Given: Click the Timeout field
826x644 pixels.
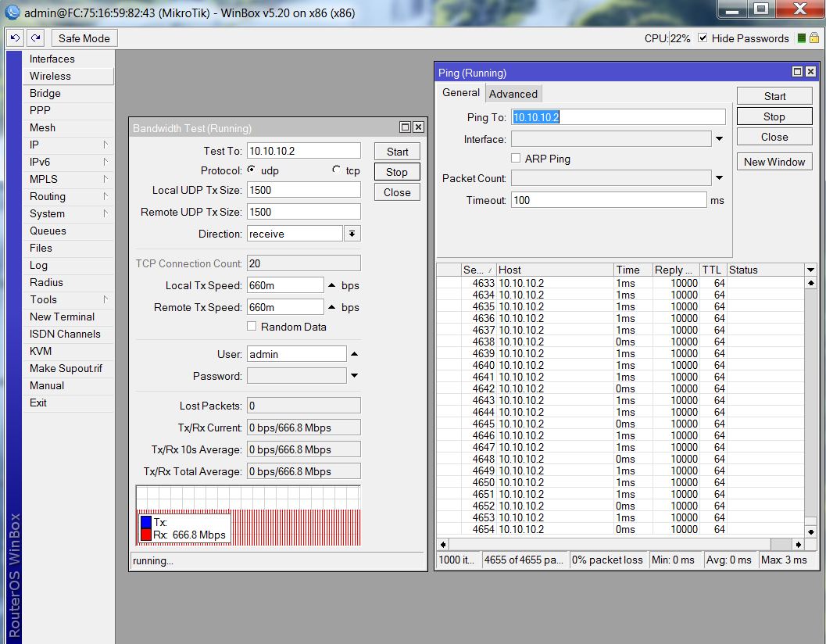Looking at the screenshot, I should [x=609, y=200].
